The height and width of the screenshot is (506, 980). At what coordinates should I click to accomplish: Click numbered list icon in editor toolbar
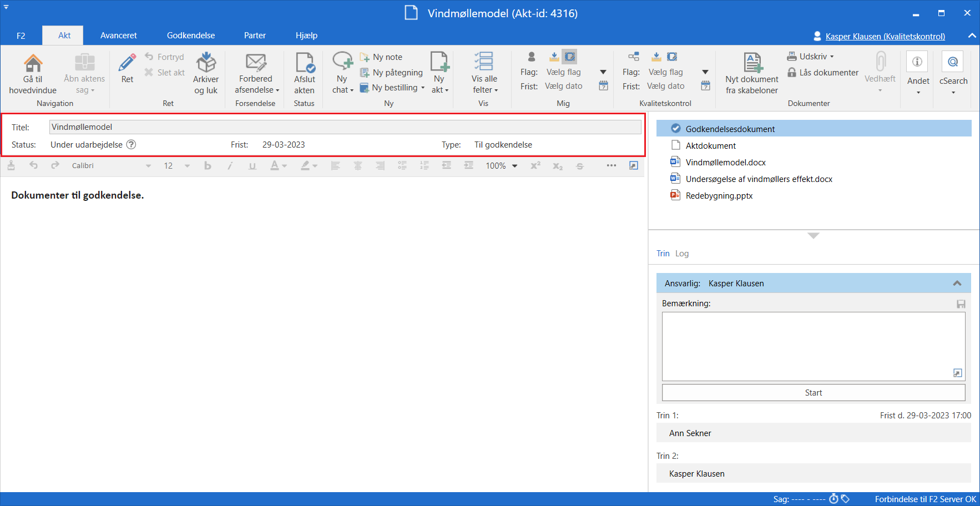point(424,165)
